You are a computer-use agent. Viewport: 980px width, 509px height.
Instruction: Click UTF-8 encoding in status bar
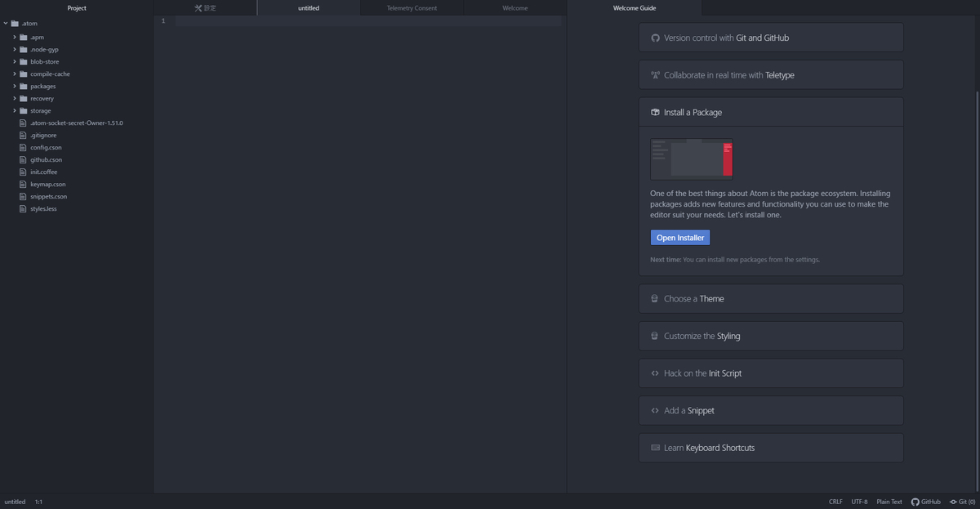tap(859, 502)
